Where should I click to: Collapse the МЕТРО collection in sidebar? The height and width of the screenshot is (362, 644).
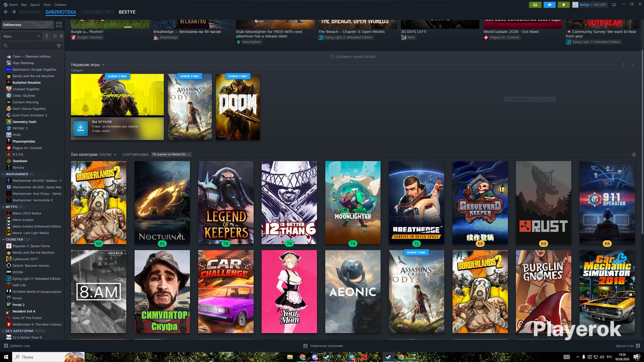click(x=3, y=207)
